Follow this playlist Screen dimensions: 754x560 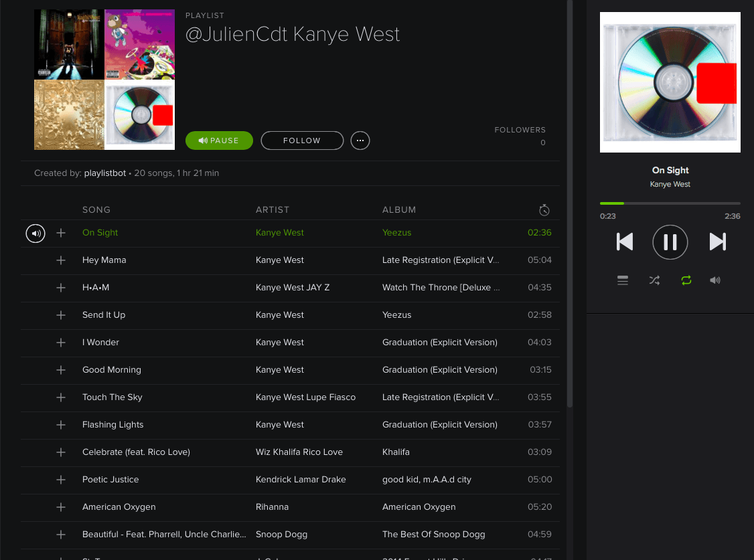[x=302, y=141]
